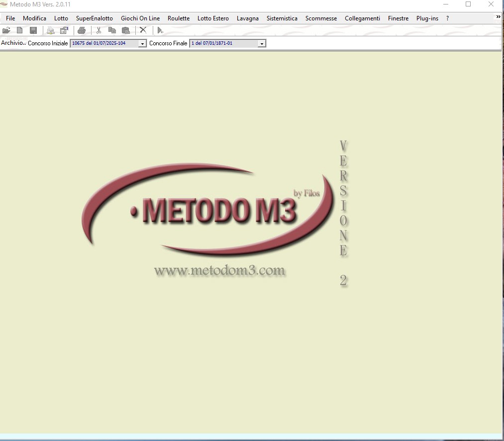This screenshot has width=504, height=441.
Task: Create a new document with the blank page icon
Action: [x=19, y=30]
